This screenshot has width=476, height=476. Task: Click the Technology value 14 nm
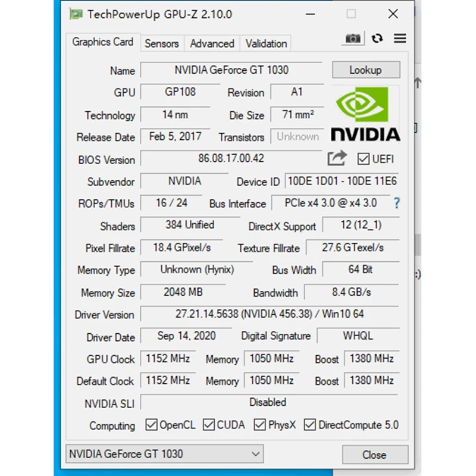pyautogui.click(x=175, y=114)
